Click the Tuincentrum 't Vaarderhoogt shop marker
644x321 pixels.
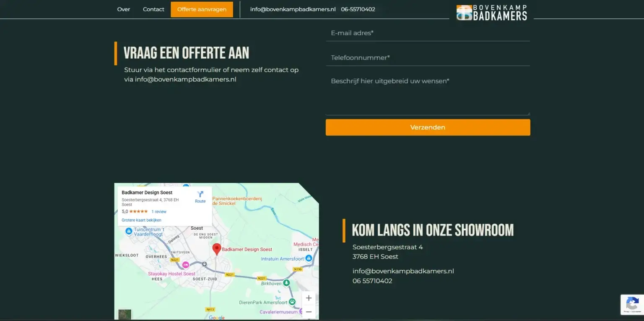pos(129,230)
